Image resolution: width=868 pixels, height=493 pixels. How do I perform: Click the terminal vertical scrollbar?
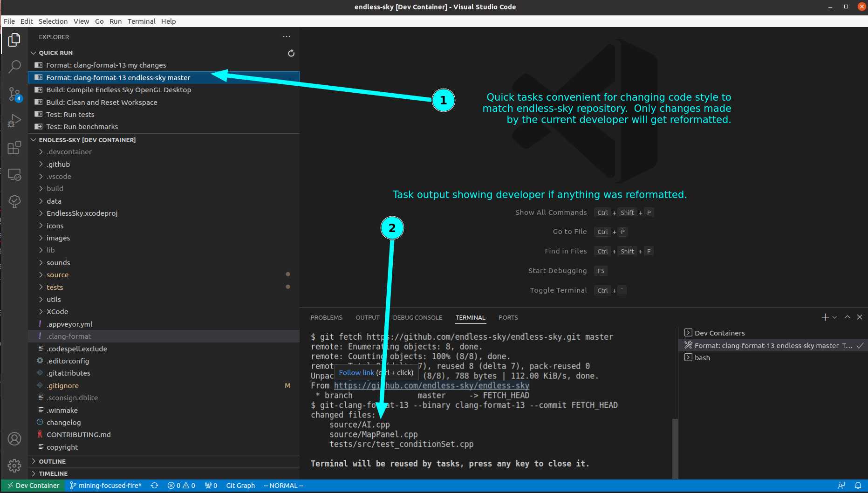[x=675, y=448]
